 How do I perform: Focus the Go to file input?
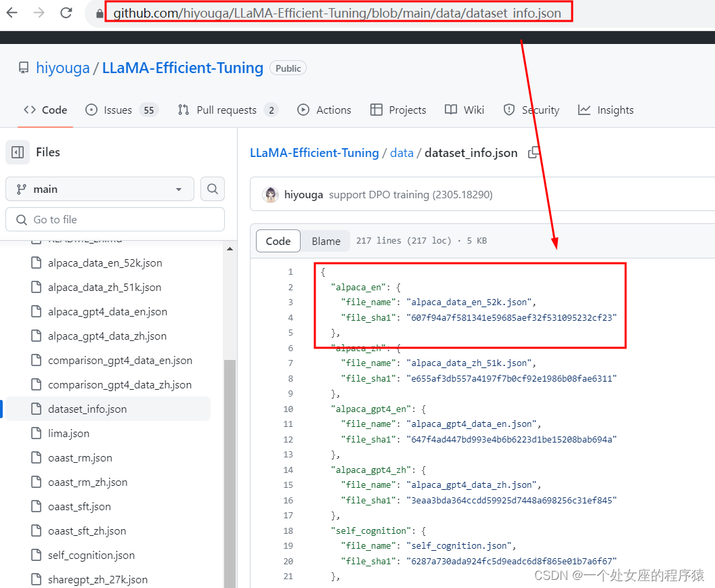[x=115, y=220]
